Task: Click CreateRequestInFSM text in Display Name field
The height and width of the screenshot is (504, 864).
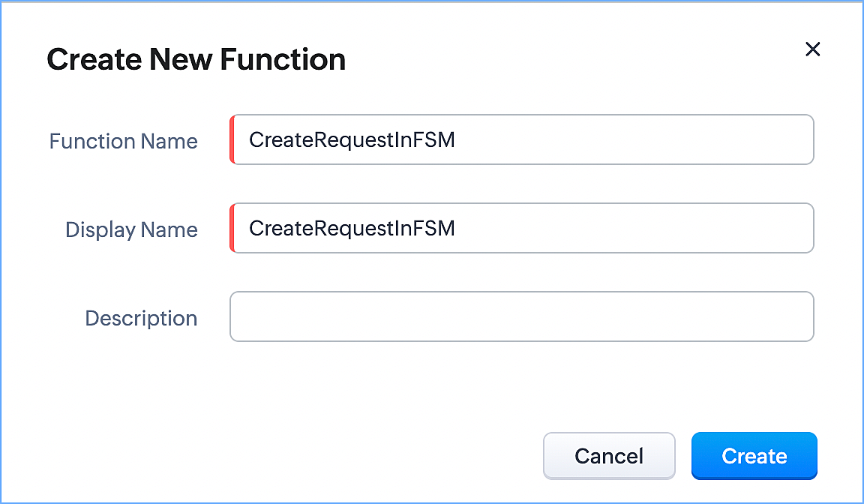Action: pyautogui.click(x=352, y=228)
